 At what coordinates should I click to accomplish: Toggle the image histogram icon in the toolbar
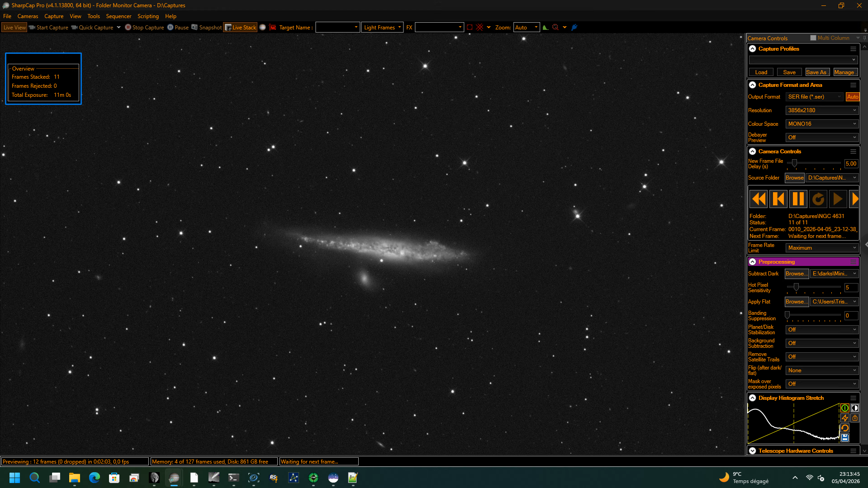(545, 28)
